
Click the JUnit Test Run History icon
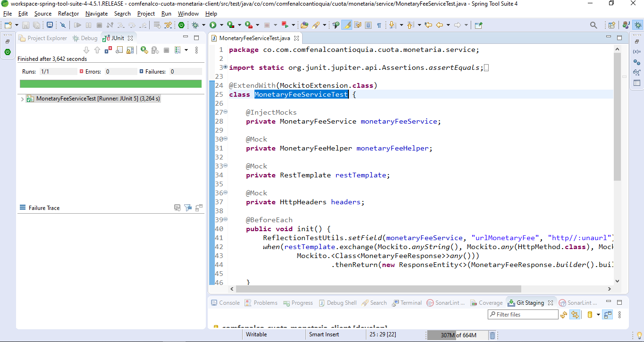coord(178,50)
